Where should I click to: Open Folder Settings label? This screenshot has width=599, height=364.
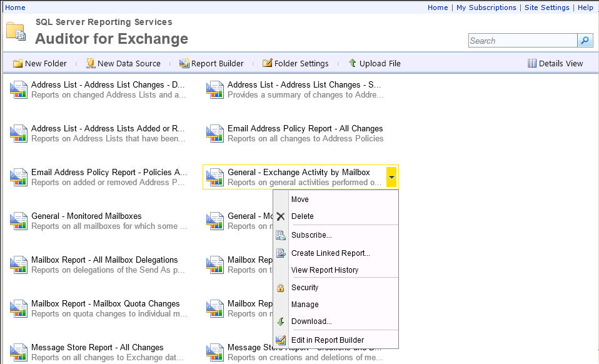click(301, 63)
